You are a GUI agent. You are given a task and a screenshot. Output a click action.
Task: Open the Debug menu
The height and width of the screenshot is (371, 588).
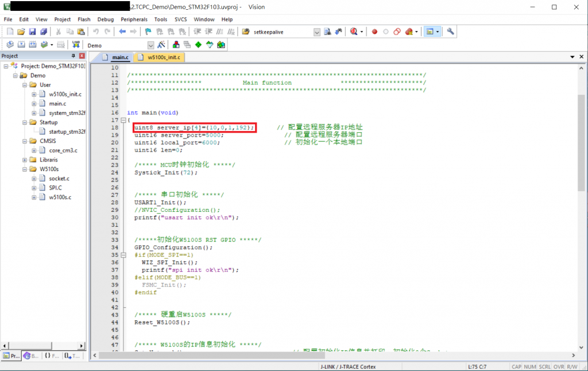(106, 20)
